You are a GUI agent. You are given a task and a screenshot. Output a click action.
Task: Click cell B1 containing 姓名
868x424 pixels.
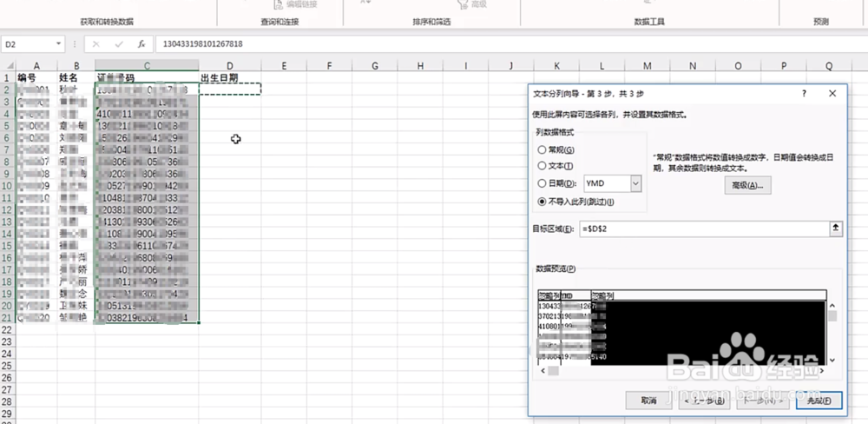point(76,78)
